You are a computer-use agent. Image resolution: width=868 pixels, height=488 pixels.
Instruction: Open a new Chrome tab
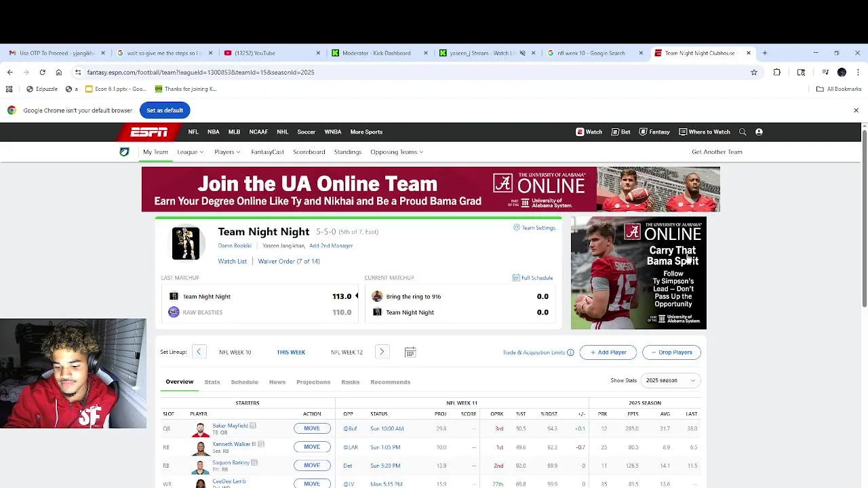point(764,53)
